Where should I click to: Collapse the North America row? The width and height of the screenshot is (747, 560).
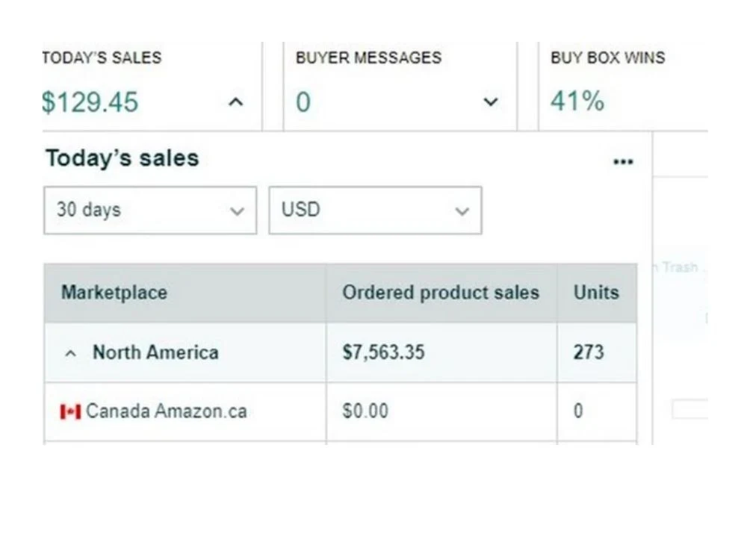tap(70, 353)
